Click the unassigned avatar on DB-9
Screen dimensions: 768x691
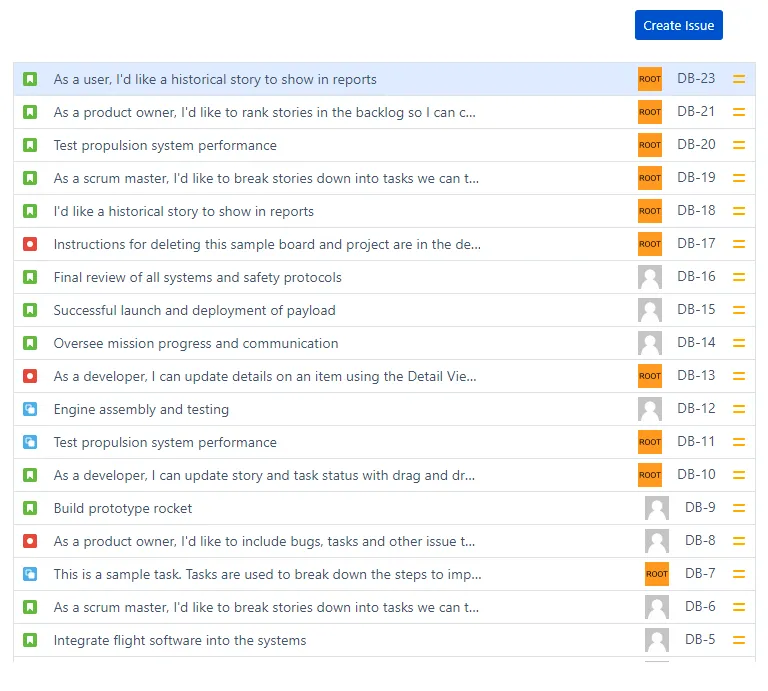(x=656, y=508)
